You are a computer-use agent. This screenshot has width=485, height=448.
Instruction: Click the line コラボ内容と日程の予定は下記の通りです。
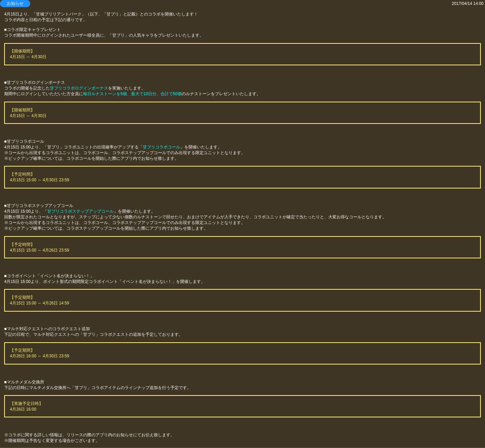(46, 20)
